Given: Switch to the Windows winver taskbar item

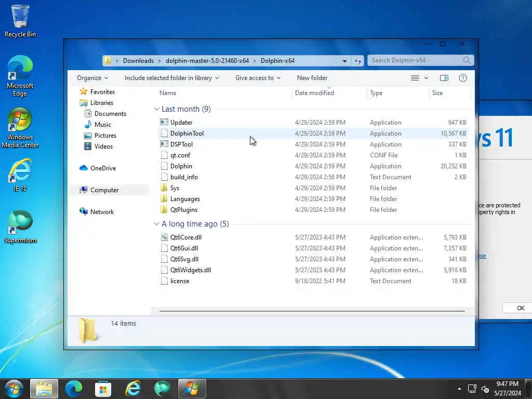Looking at the screenshot, I should click(192, 389).
